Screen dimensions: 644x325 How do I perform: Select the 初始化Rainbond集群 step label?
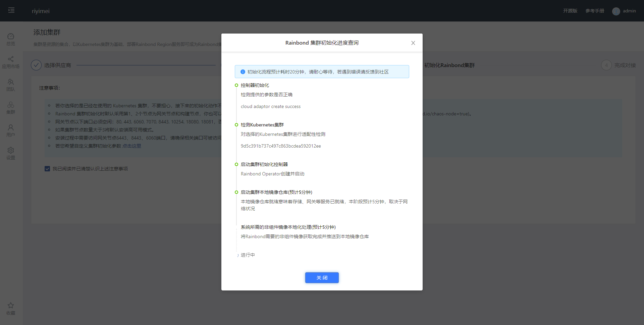click(449, 65)
